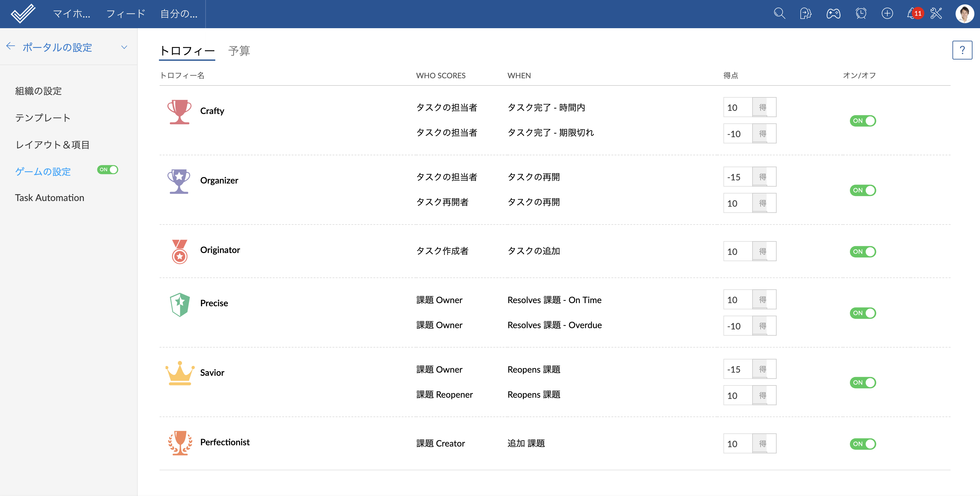Turn off the Crafty trophy toggle

(862, 121)
